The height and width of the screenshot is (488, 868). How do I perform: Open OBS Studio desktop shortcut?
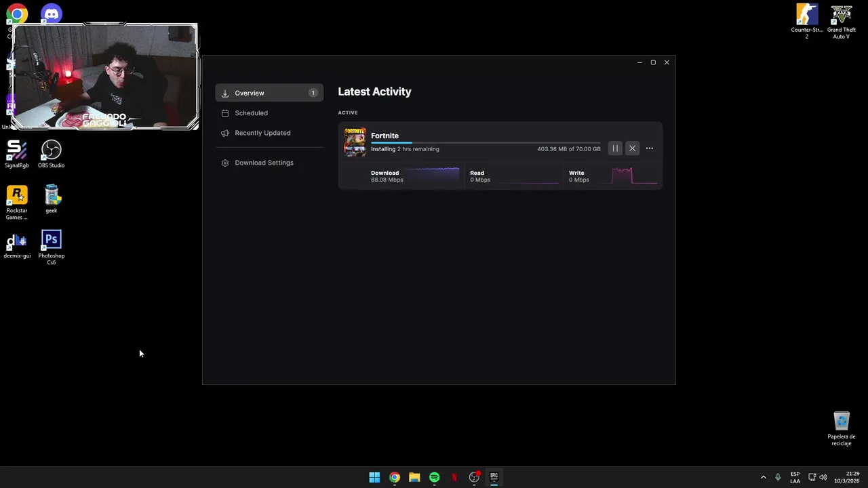point(51,154)
